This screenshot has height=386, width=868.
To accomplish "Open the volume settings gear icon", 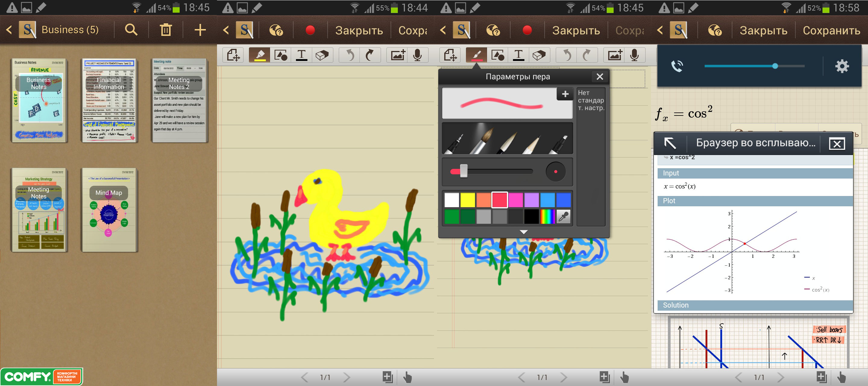I will click(x=842, y=66).
